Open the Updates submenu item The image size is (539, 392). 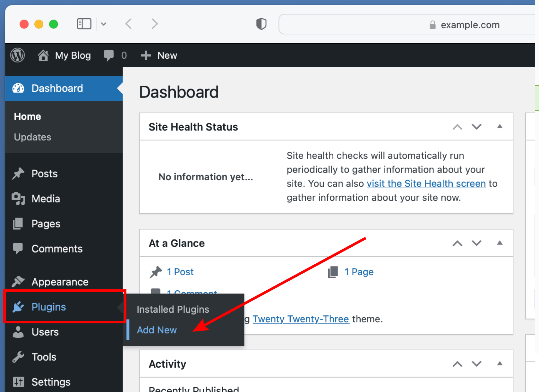(x=32, y=137)
